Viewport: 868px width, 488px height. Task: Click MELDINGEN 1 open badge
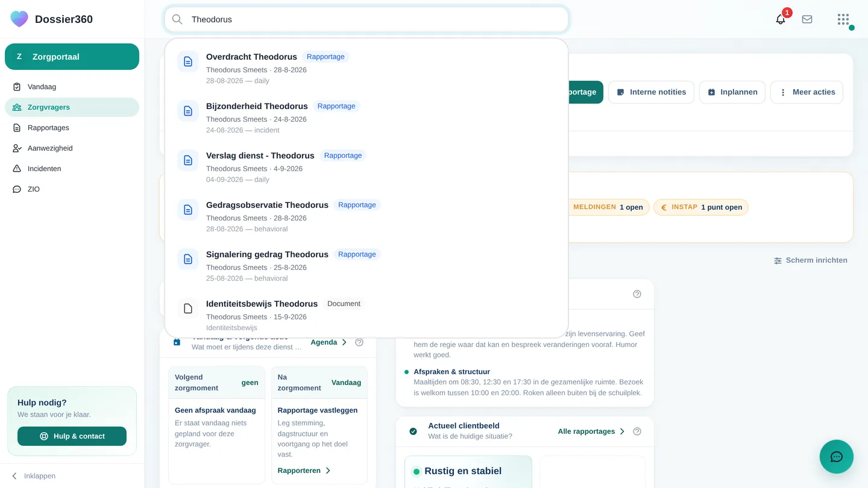coord(608,207)
